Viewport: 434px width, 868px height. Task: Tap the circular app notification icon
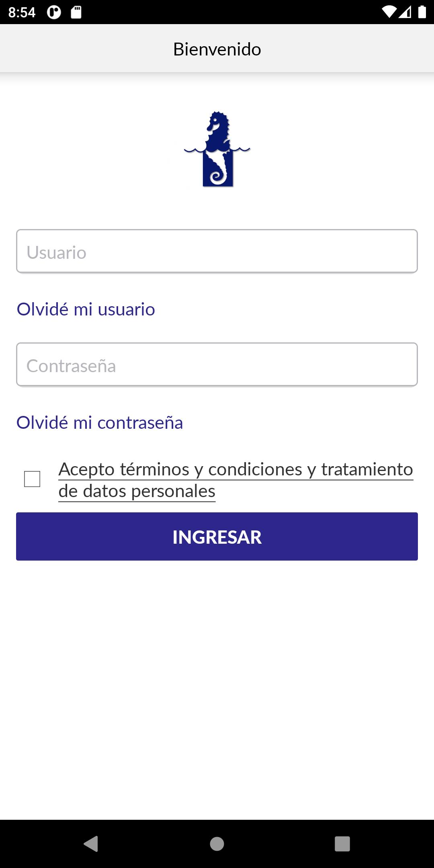pyautogui.click(x=54, y=12)
